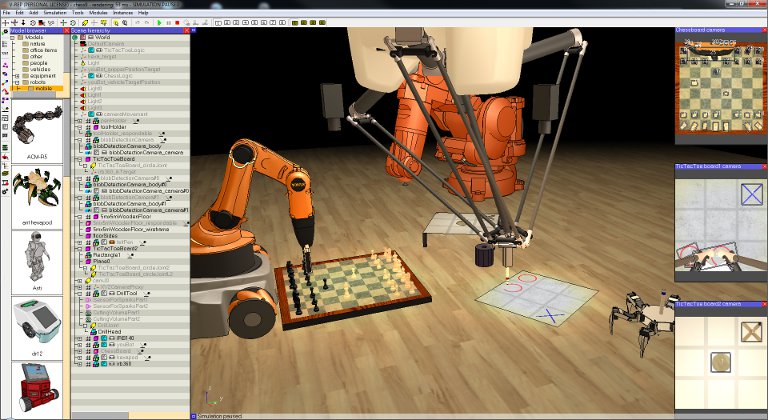Open the File menu

pyautogui.click(x=6, y=12)
